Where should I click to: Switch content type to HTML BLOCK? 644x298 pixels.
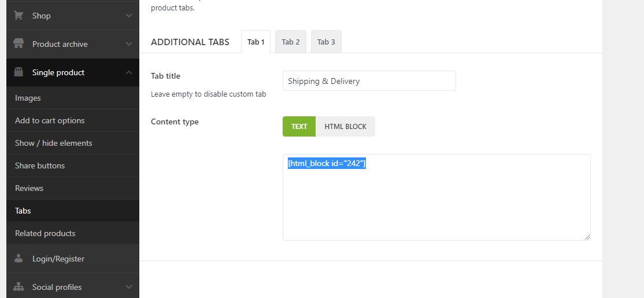(345, 127)
